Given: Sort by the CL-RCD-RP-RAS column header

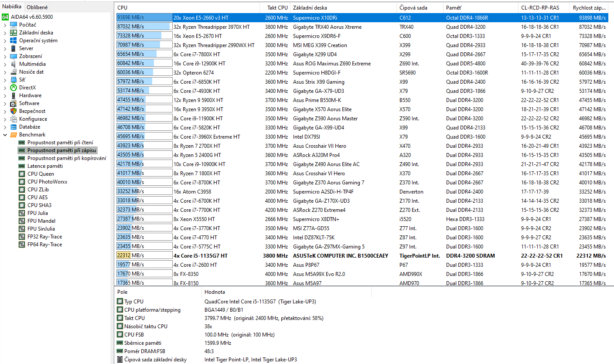Looking at the screenshot, I should [x=544, y=8].
